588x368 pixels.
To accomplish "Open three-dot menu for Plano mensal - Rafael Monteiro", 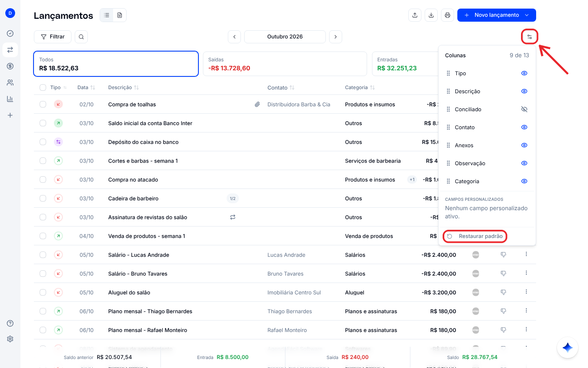I will (x=526, y=330).
